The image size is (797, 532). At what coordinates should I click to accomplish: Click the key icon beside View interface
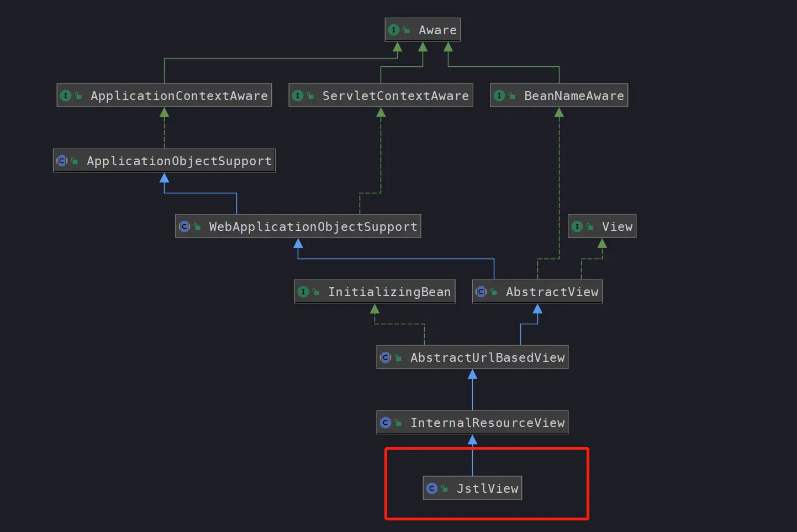pyautogui.click(x=590, y=227)
